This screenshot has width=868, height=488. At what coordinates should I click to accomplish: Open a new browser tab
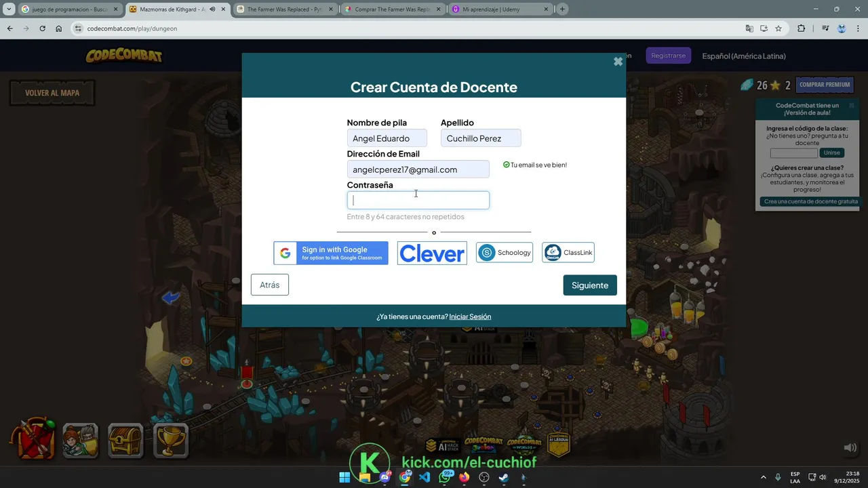click(x=562, y=9)
